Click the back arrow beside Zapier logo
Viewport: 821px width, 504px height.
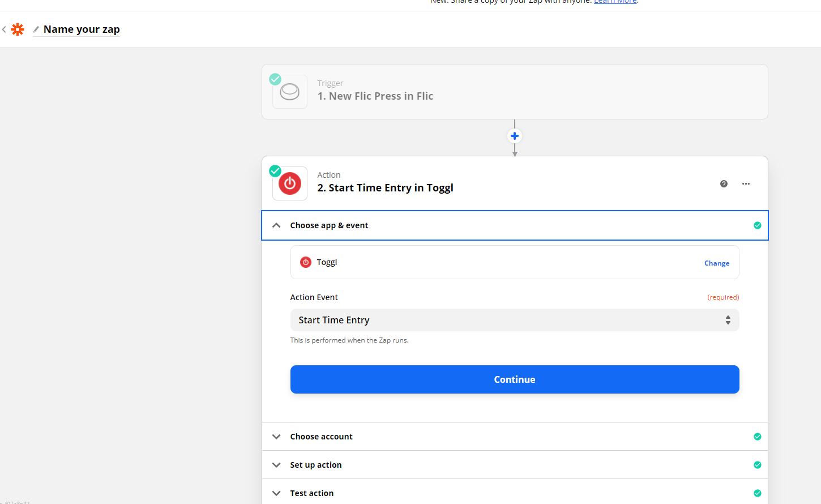pos(5,29)
